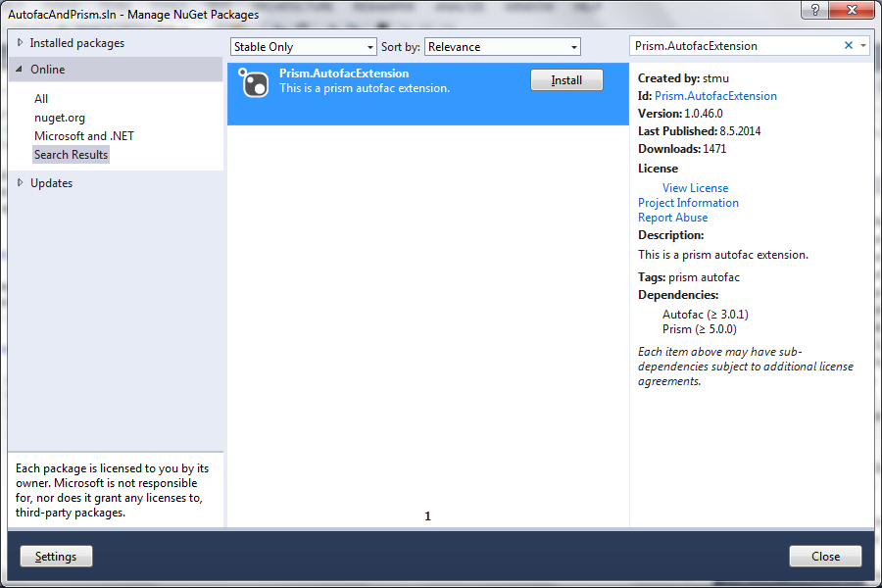Screen dimensions: 882x588
Task: Select the All source under Online
Action: [41, 98]
